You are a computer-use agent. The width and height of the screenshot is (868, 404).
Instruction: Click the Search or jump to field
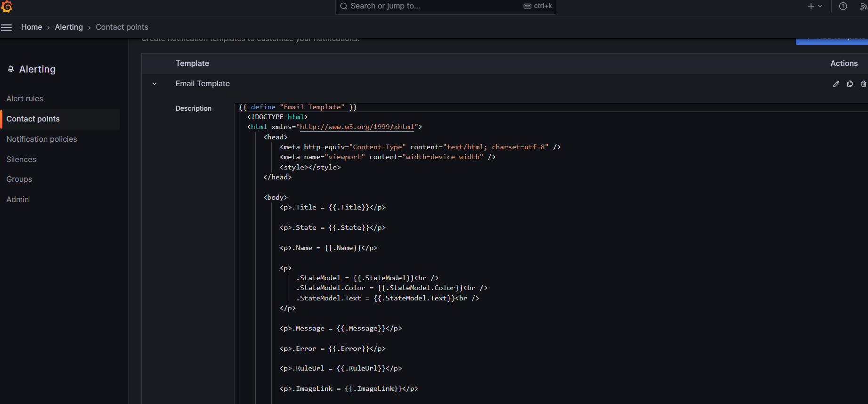click(x=446, y=7)
